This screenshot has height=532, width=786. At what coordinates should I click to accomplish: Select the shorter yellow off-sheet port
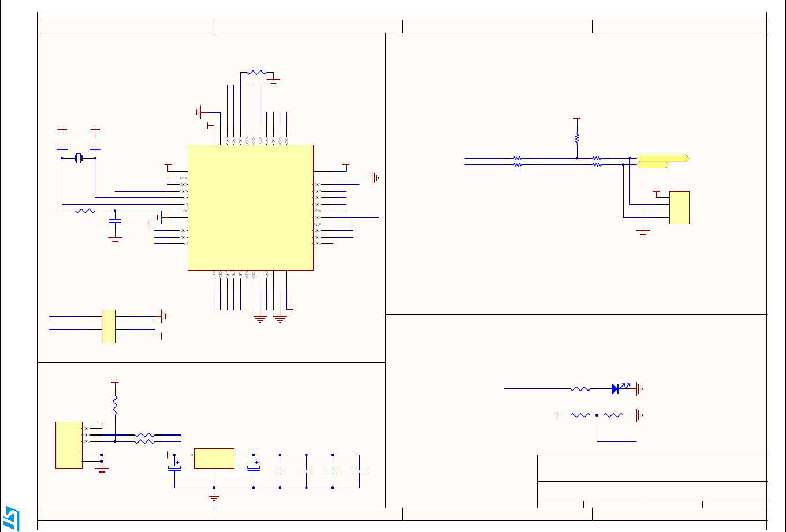pos(653,165)
